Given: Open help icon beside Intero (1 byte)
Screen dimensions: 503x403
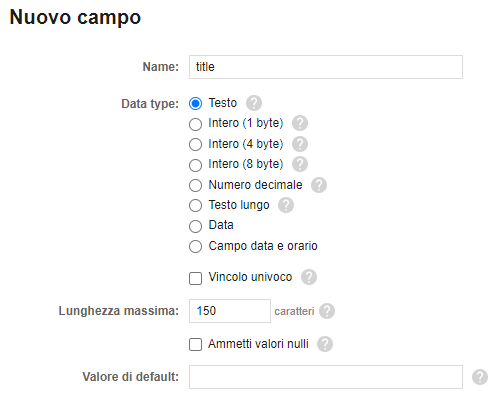Looking at the screenshot, I should pyautogui.click(x=300, y=123).
